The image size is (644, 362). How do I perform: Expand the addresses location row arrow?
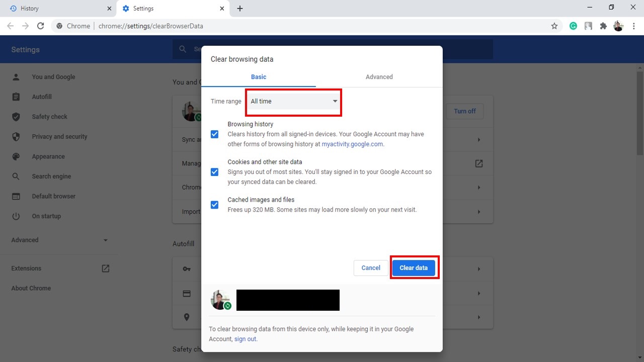click(x=479, y=317)
